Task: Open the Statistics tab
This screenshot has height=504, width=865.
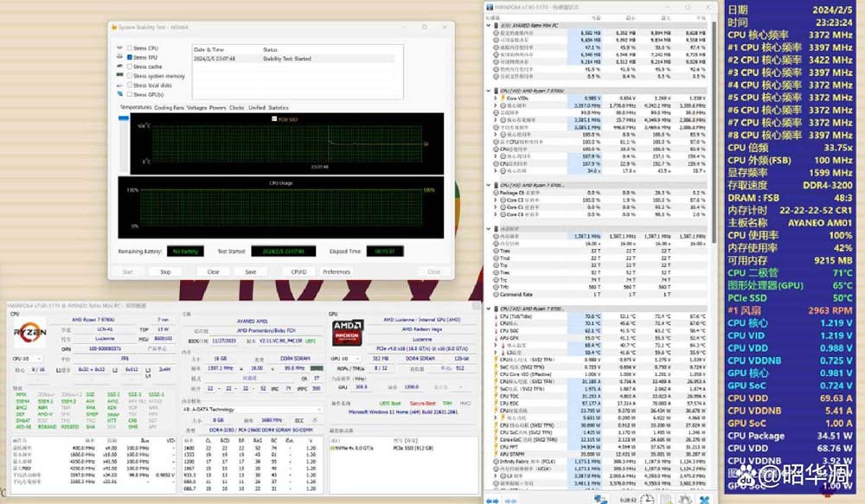Action: coord(278,108)
